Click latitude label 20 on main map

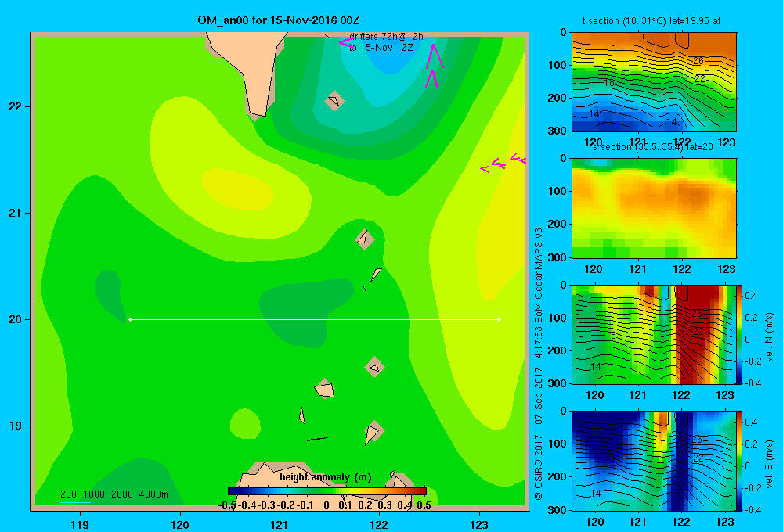(16, 319)
